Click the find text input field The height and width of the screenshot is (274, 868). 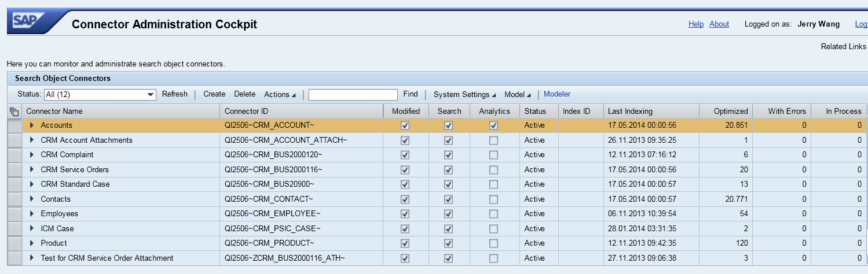tap(353, 94)
